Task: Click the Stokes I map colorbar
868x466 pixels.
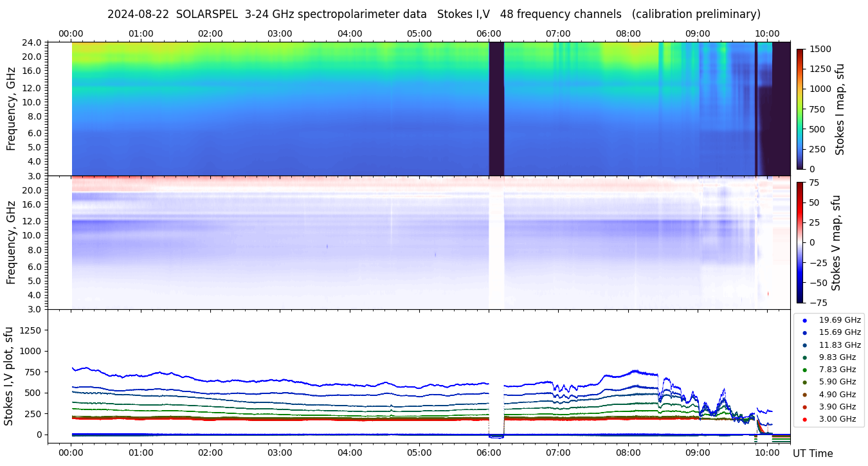Action: 800,108
